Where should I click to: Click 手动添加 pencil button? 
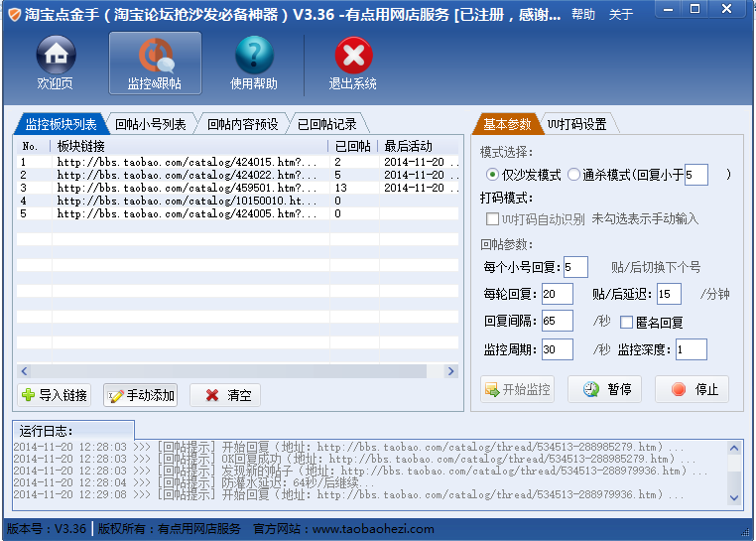click(x=141, y=395)
